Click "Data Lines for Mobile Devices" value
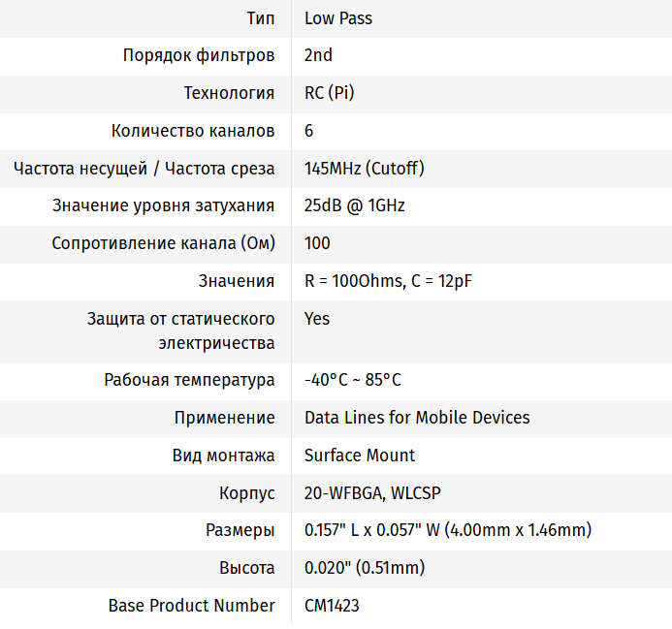Screen dimensions: 672x629 coord(417,418)
